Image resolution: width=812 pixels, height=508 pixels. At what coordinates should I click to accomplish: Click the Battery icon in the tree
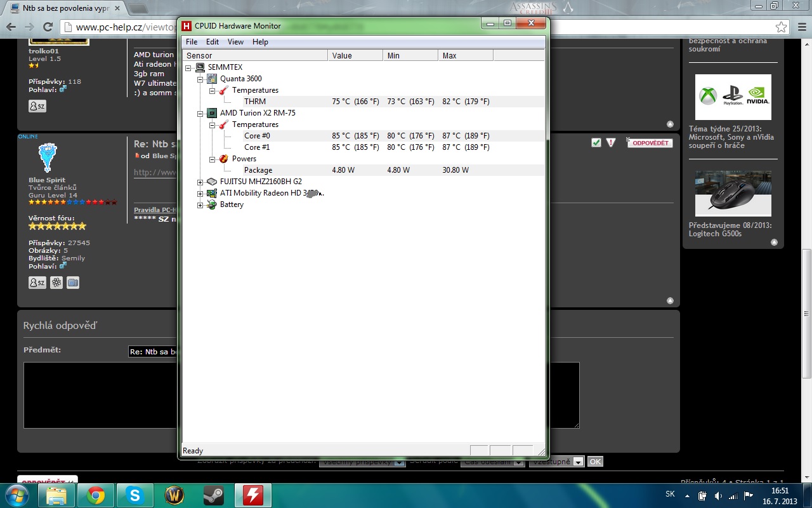click(x=212, y=204)
